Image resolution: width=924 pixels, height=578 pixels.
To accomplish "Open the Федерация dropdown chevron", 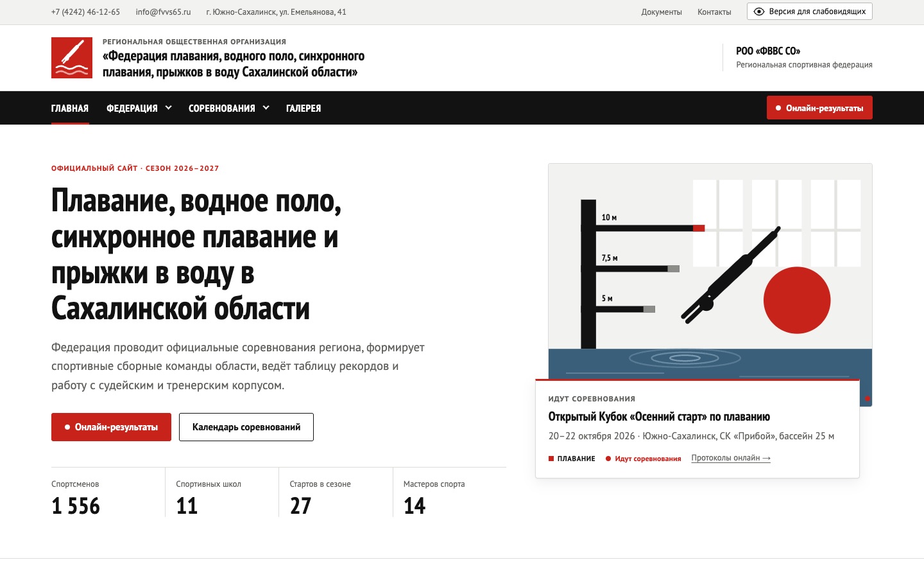I will coord(168,108).
